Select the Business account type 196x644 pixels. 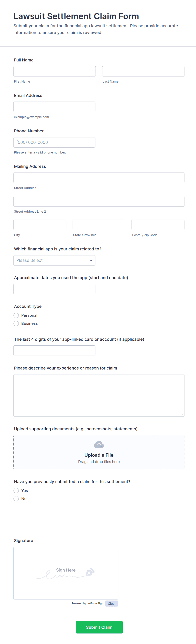pyautogui.click(x=16, y=323)
